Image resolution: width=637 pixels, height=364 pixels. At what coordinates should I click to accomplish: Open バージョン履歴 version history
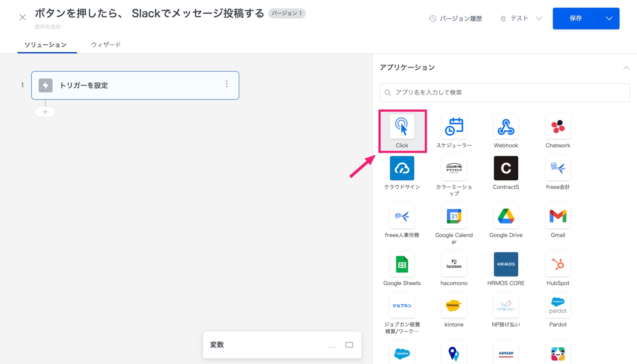coord(455,19)
